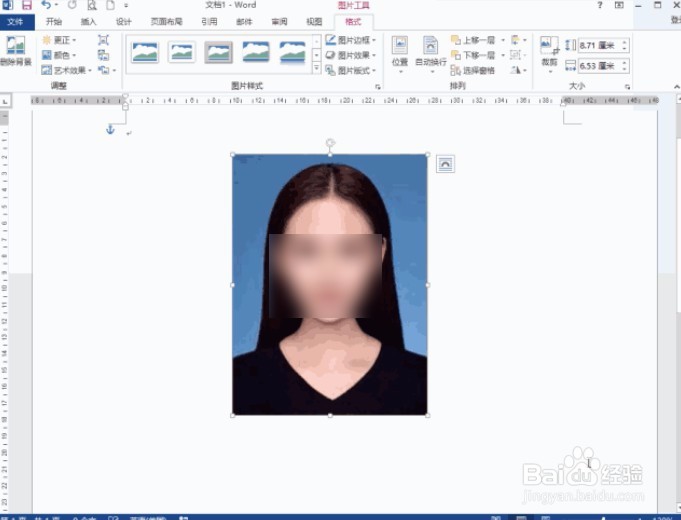
Task: Open Ribbon Display Options icon
Action: tap(619, 5)
